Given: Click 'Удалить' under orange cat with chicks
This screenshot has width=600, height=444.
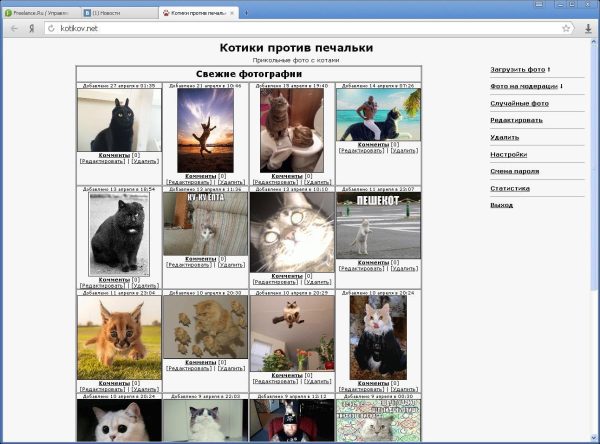Looking at the screenshot, I should [232, 368].
